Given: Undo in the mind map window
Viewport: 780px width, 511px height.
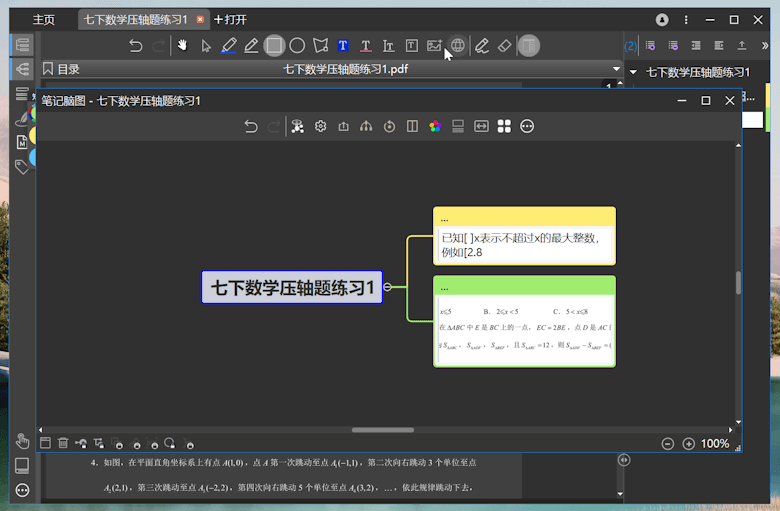Looking at the screenshot, I should click(x=251, y=126).
